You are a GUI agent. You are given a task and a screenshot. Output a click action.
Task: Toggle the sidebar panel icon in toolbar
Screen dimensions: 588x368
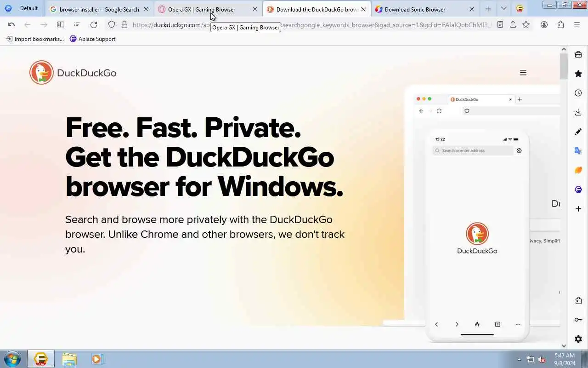click(60, 25)
